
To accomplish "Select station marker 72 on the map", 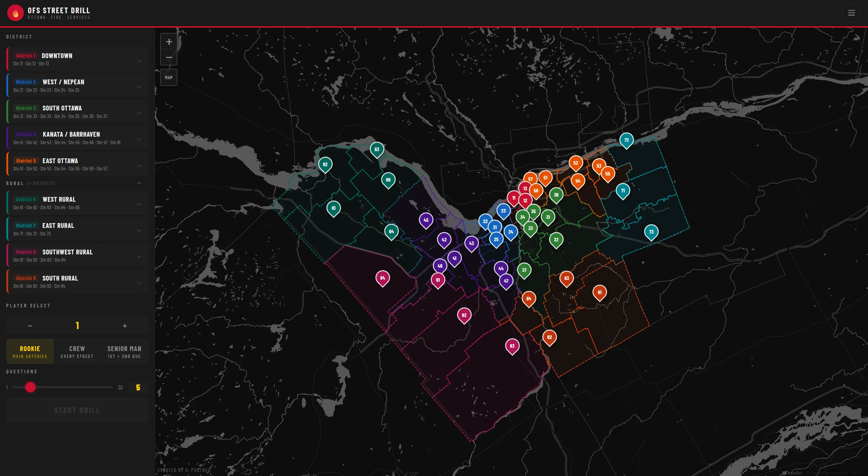I will pyautogui.click(x=626, y=140).
